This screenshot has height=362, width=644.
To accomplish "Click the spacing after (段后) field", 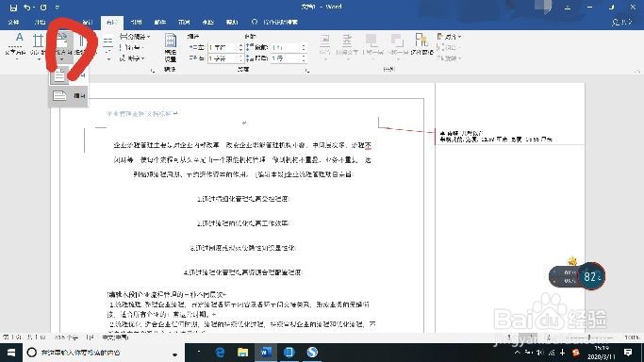I will tap(286, 58).
